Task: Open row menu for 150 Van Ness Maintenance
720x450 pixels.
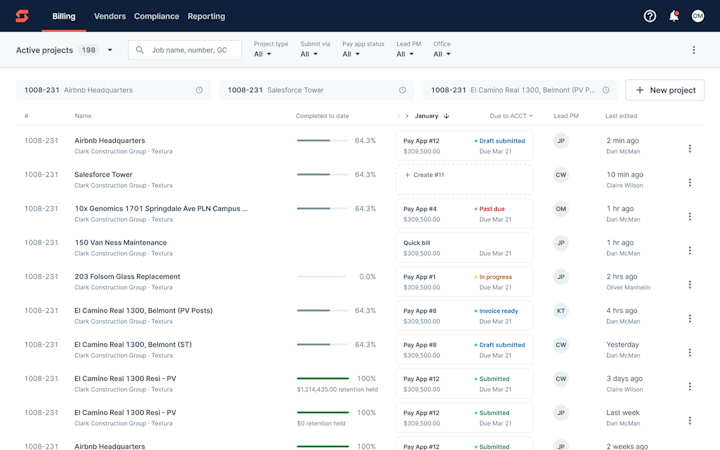Action: point(690,250)
